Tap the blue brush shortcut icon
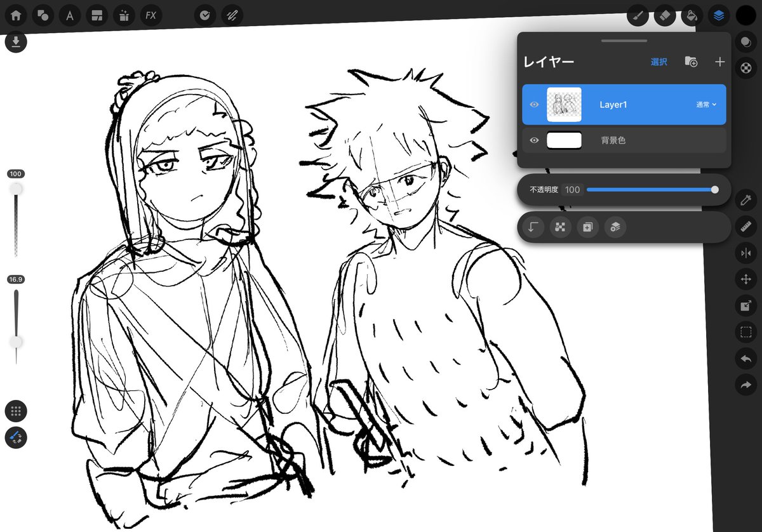 [16, 437]
